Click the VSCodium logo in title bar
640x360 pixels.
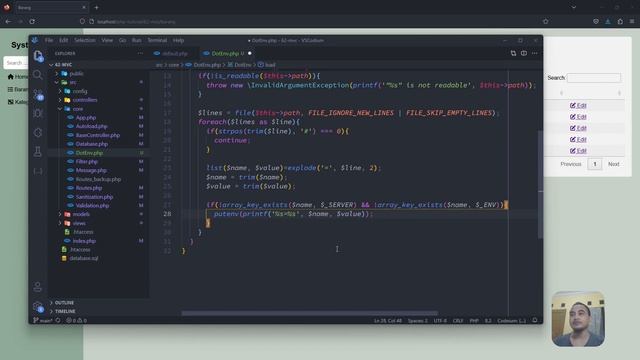click(35, 40)
